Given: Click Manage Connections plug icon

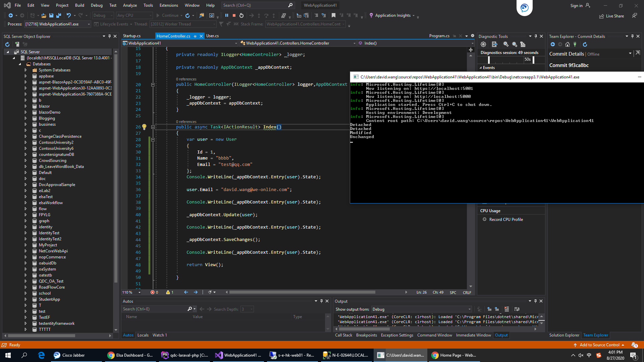Looking at the screenshot, I should tap(575, 45).
